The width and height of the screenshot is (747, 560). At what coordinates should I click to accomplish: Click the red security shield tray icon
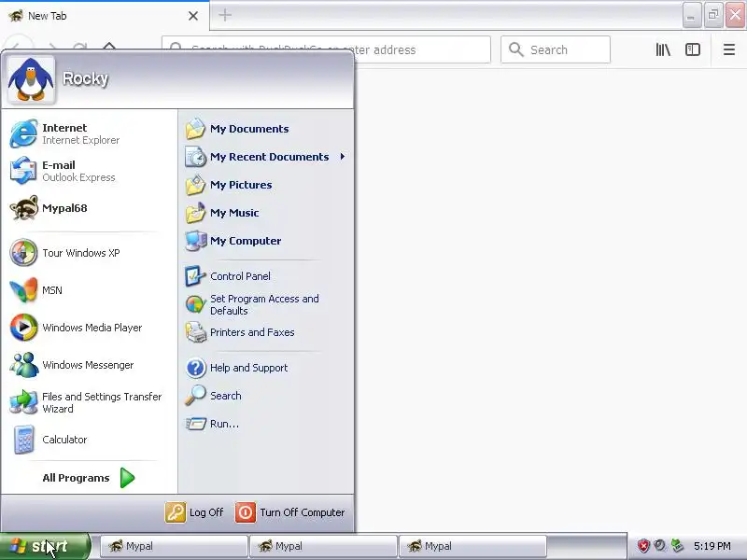point(643,546)
